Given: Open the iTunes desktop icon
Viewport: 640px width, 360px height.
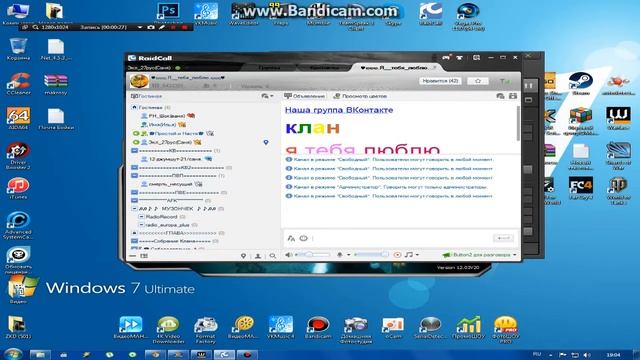Looking at the screenshot, I should click(18, 188).
